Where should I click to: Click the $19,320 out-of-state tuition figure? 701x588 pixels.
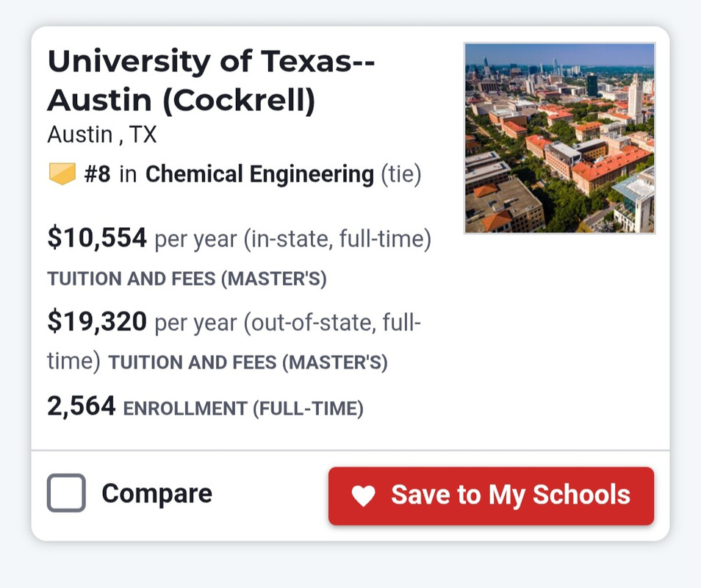[x=97, y=321]
